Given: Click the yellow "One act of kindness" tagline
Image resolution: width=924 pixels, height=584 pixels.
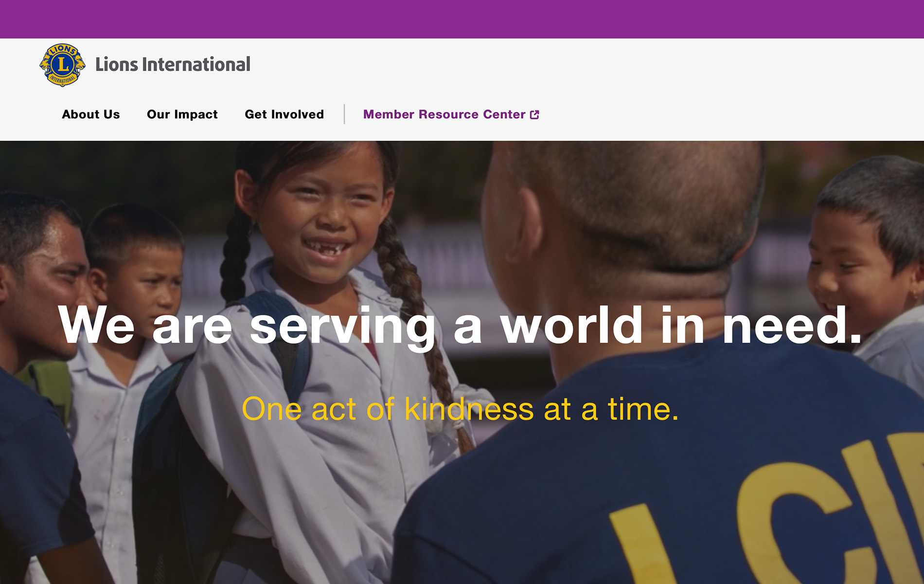Looking at the screenshot, I should [460, 409].
